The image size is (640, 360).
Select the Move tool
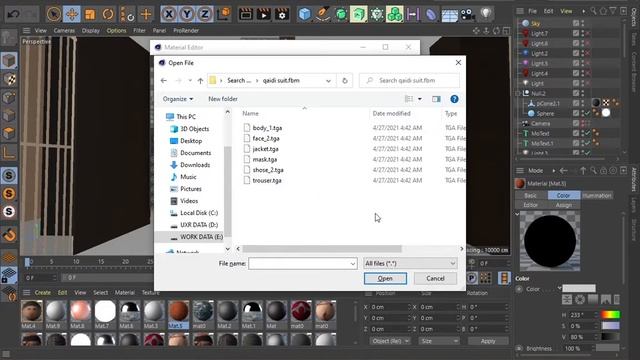coord(72,14)
